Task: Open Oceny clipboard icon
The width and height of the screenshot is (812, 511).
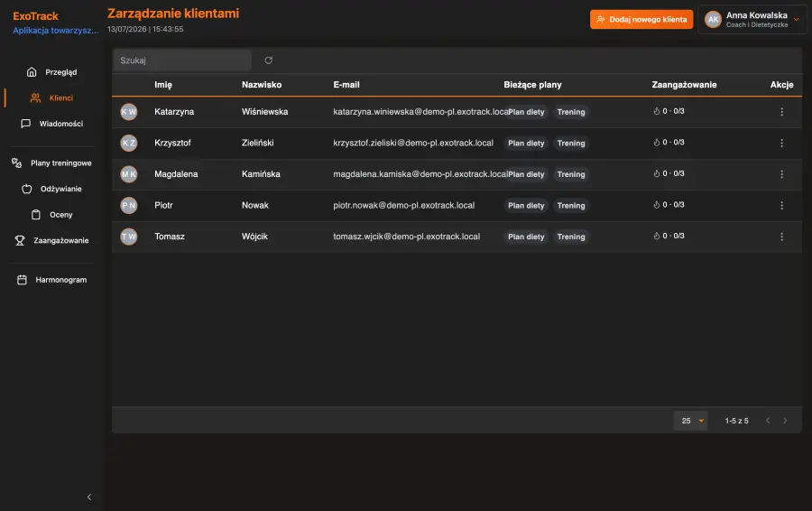Action: 36,215
